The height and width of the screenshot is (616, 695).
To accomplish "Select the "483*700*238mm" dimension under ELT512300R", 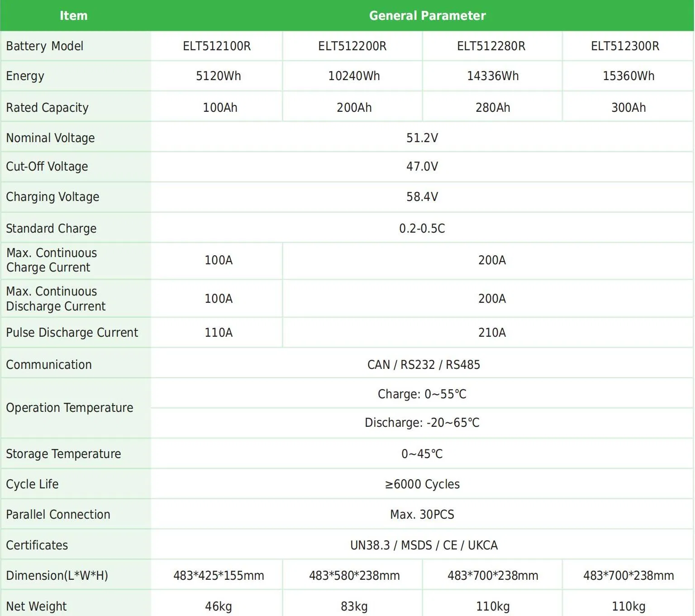I will (629, 576).
